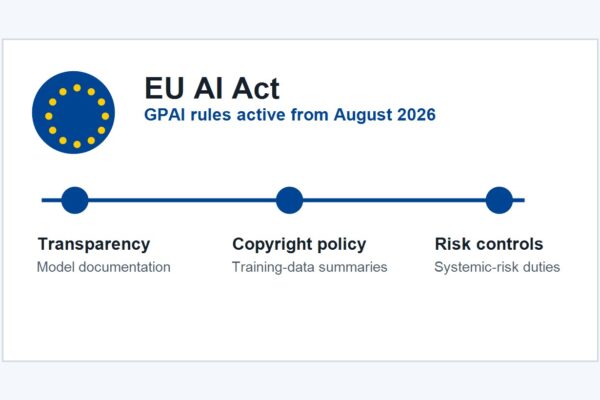The width and height of the screenshot is (600, 400).
Task: Click the rightmost yellow star in logo
Action: [105, 116]
